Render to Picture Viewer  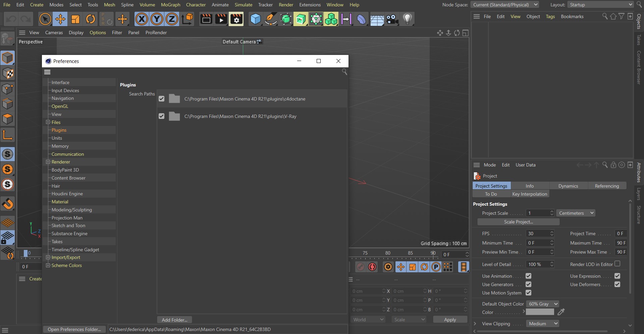[221, 19]
